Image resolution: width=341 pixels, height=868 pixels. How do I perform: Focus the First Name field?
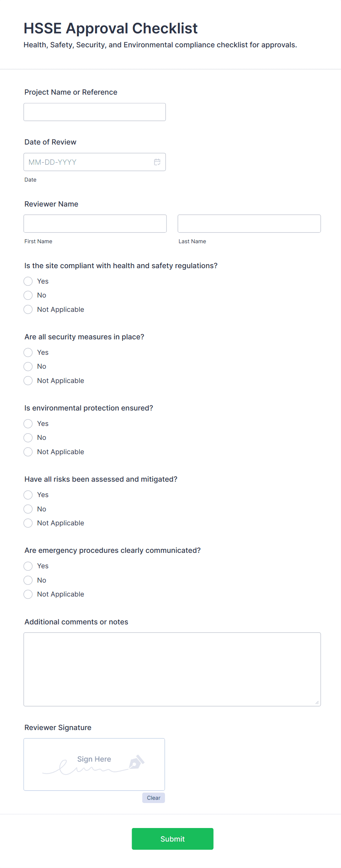95,223
